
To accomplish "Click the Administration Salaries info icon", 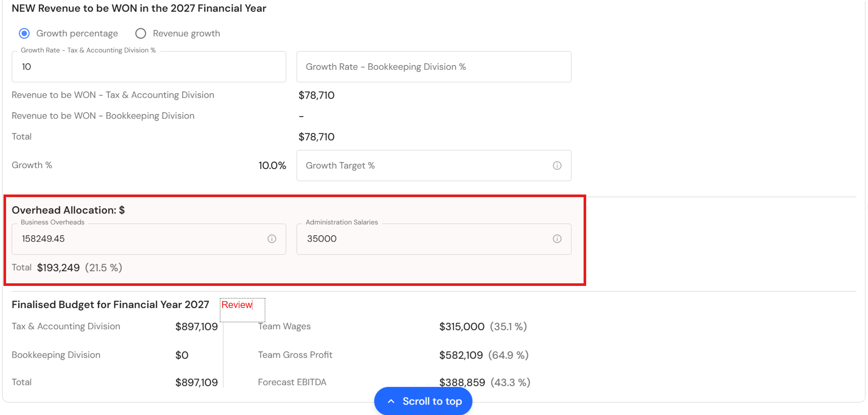I will pyautogui.click(x=557, y=239).
